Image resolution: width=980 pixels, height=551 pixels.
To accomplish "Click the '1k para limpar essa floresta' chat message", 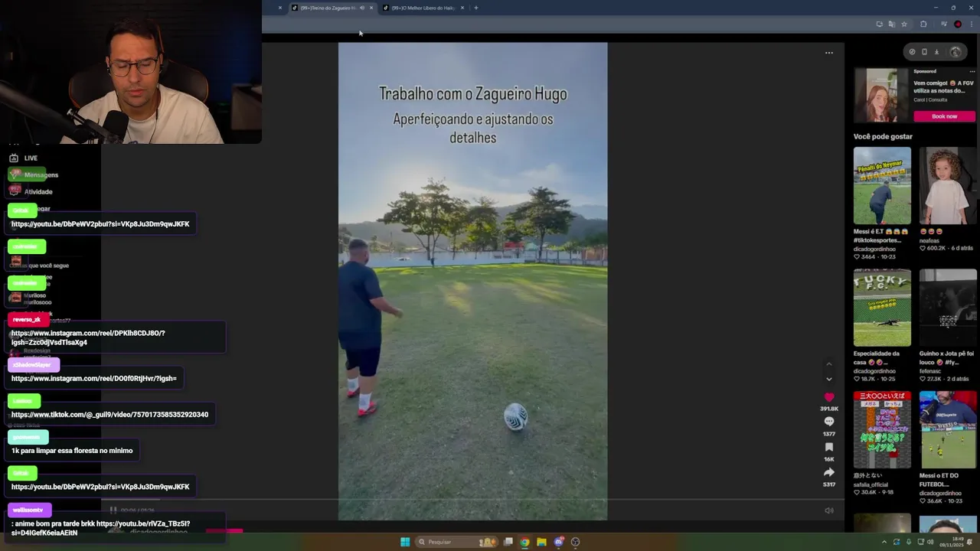I will coord(72,451).
